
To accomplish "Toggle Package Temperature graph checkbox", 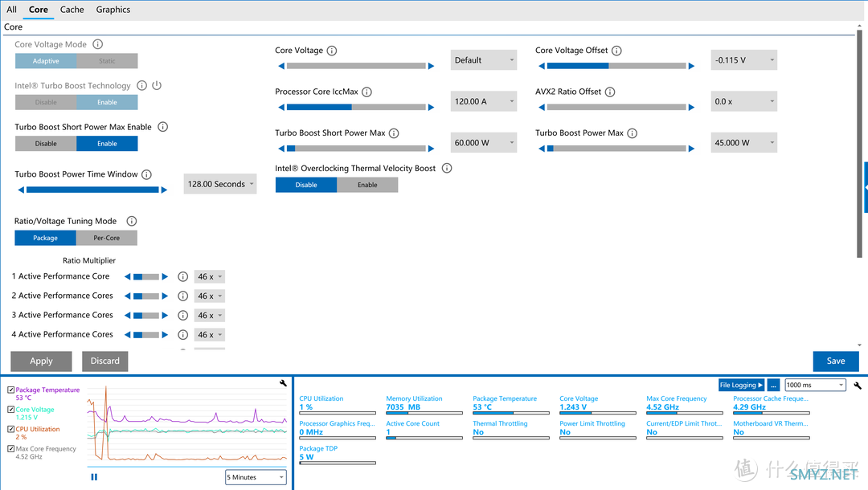I will coord(11,390).
